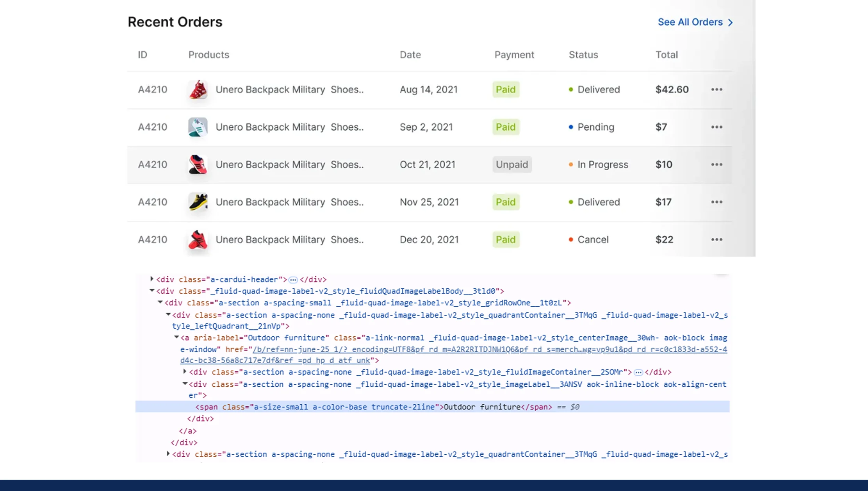Collapse the Outdoor furniture anchor element
The height and width of the screenshot is (491, 868).
(176, 337)
